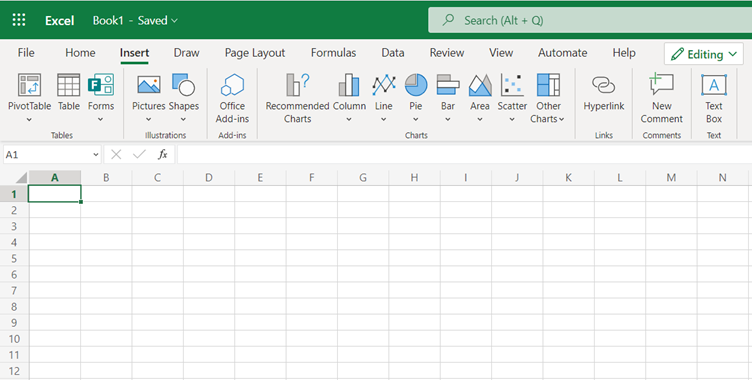This screenshot has height=380, width=752.
Task: Expand the Name Box dropdown arrow
Action: [x=95, y=154]
